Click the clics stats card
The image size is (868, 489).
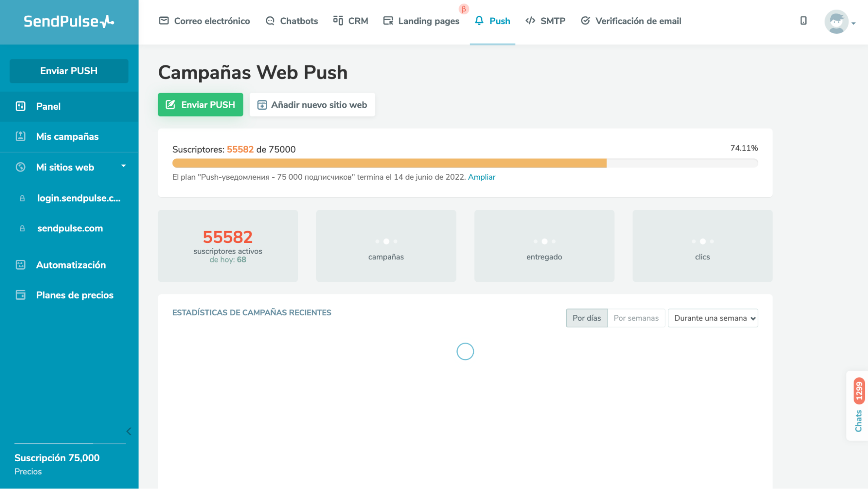(703, 246)
